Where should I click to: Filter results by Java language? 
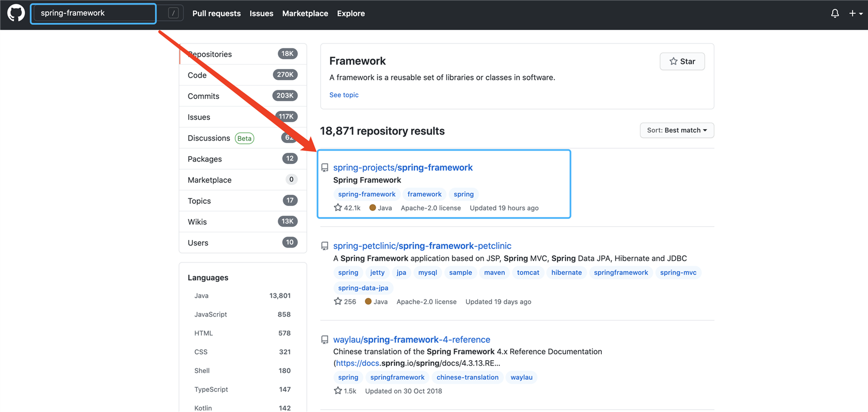[242, 296]
